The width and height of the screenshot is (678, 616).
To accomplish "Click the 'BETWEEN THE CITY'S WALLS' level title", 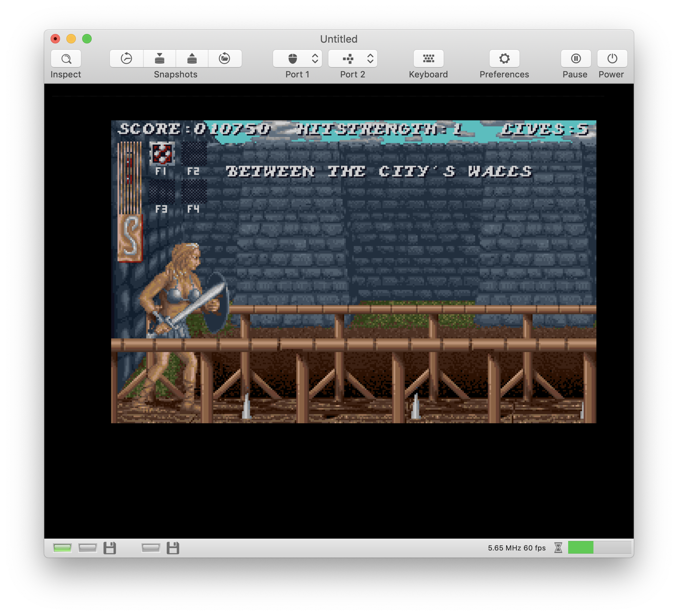I will click(379, 171).
